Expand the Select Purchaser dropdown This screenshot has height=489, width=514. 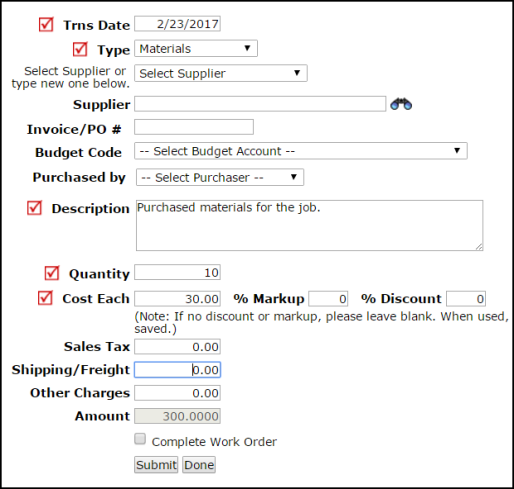coord(220,177)
